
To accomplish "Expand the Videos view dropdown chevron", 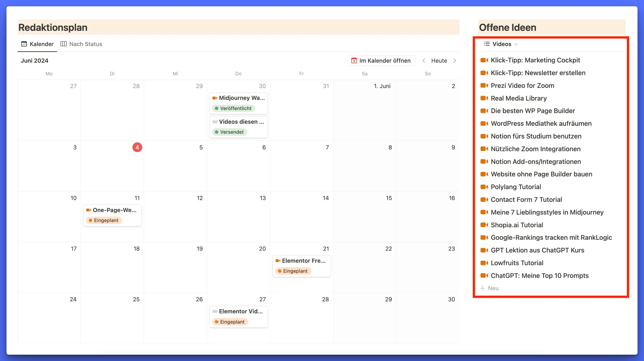I will (516, 44).
